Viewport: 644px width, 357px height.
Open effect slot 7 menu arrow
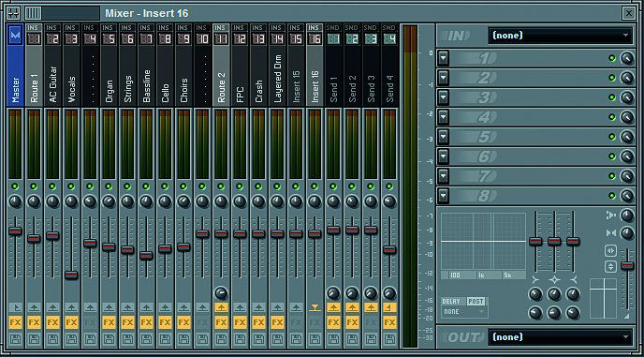pos(443,176)
